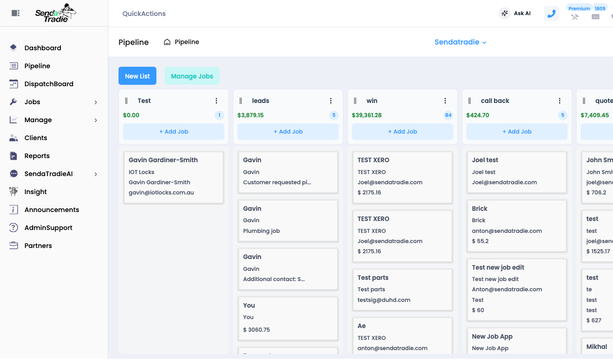The width and height of the screenshot is (613, 364).
Task: Click the SendaTradie logo
Action: click(56, 13)
